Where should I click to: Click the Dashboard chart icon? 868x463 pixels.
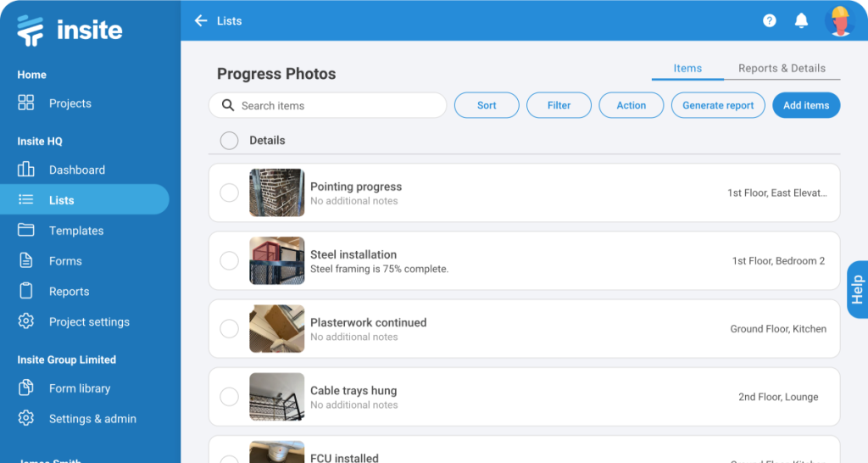pyautogui.click(x=26, y=169)
